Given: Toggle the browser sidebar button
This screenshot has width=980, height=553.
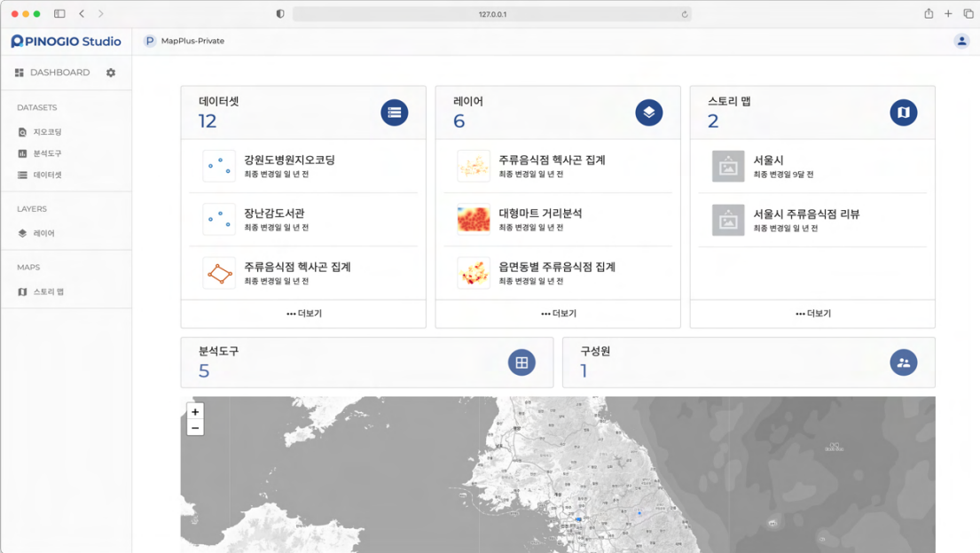Looking at the screenshot, I should click(x=59, y=14).
